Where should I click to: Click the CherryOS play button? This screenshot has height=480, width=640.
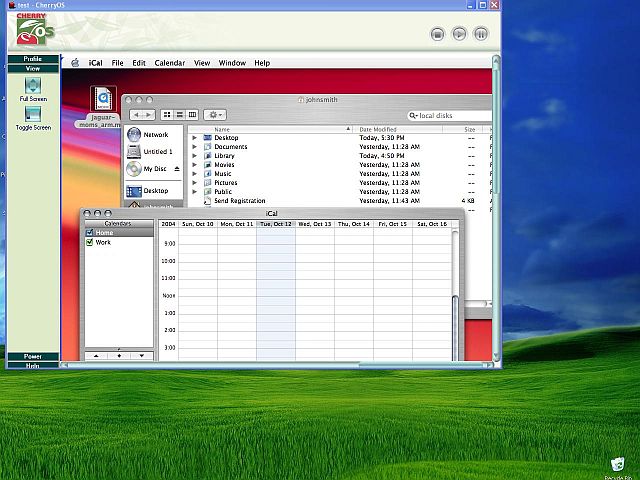pos(459,34)
